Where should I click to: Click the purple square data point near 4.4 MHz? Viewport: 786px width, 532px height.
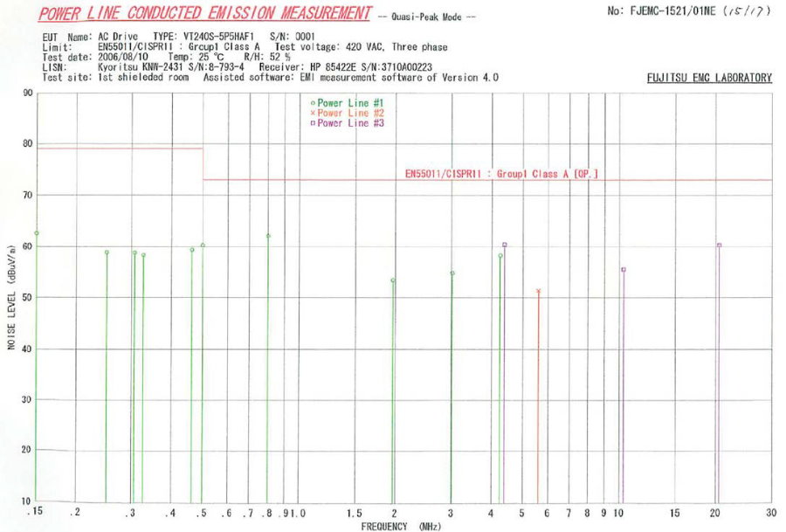504,245
